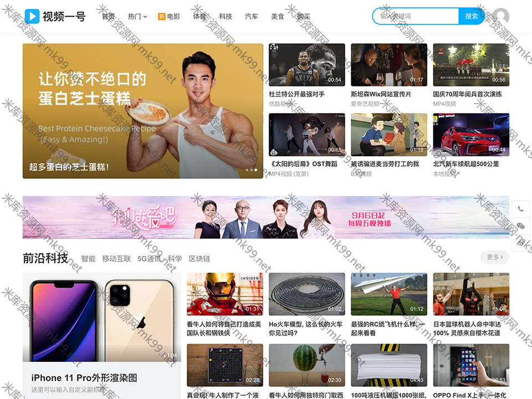Click the 更多 more button
This screenshot has height=399, width=532.
tap(495, 257)
